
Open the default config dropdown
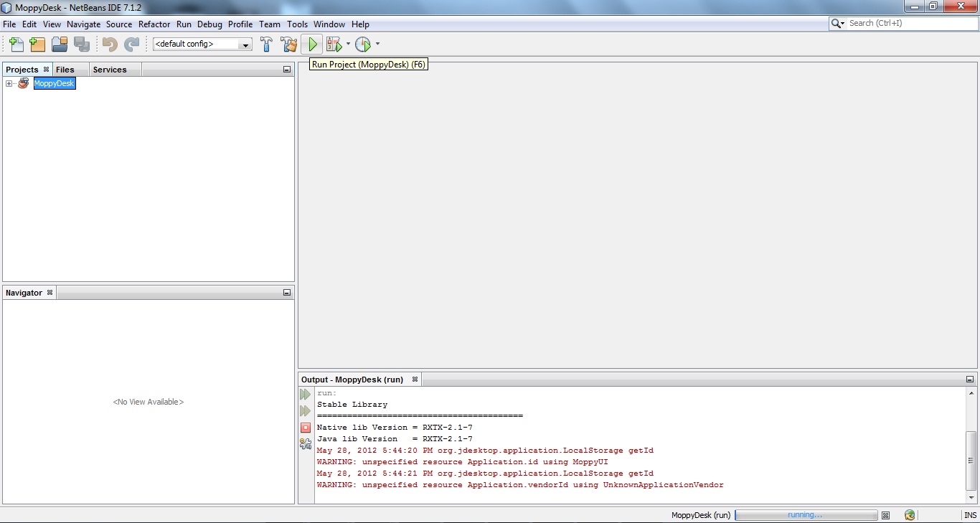[x=246, y=44]
